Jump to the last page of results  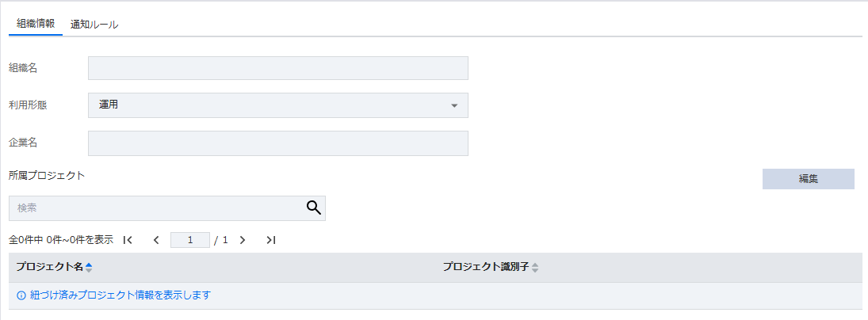tap(271, 239)
